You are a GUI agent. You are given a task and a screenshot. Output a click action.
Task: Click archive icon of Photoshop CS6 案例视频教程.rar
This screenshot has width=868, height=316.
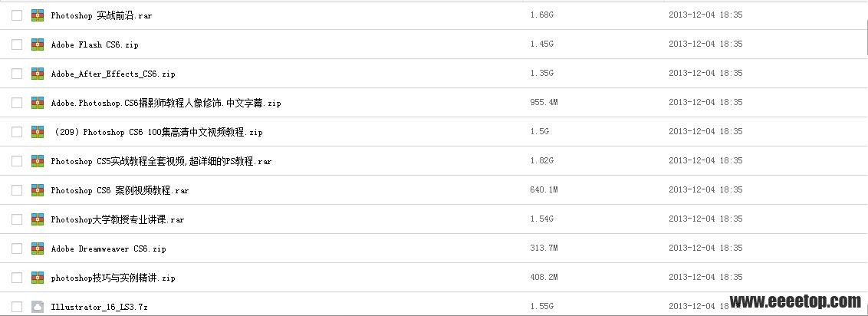pyautogui.click(x=38, y=189)
